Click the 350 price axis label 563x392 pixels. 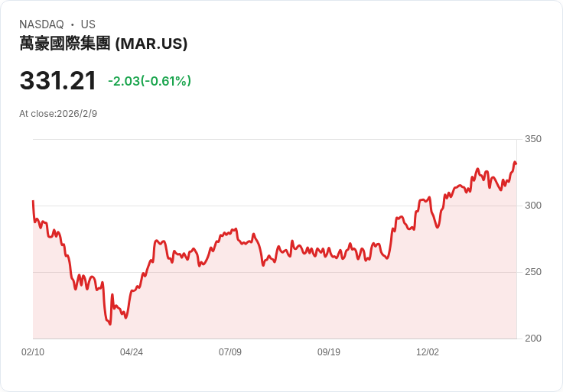[x=533, y=139]
